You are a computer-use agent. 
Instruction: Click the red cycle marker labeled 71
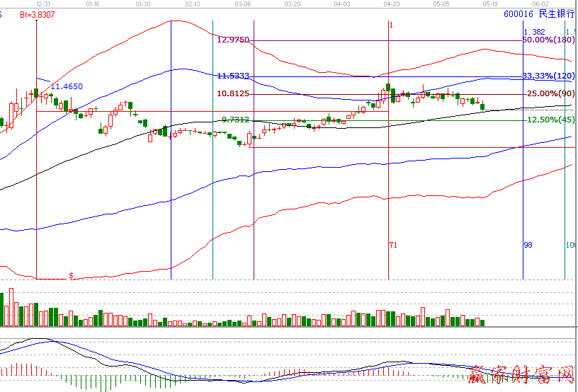393,244
